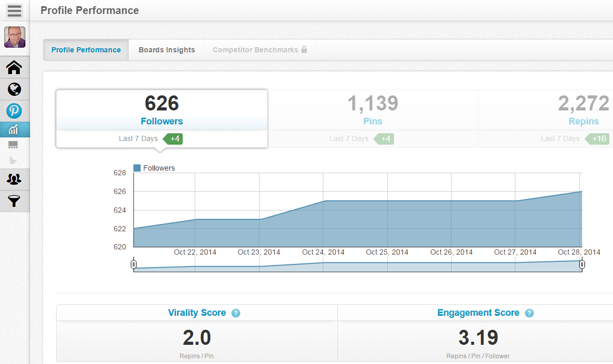The width and height of the screenshot is (613, 364).
Task: Open the funnel filter icon in sidebar
Action: 15,201
